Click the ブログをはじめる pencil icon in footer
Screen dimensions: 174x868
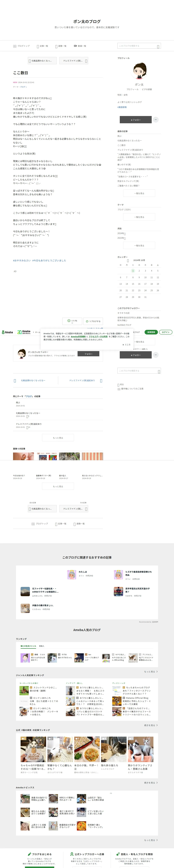coord(29,854)
